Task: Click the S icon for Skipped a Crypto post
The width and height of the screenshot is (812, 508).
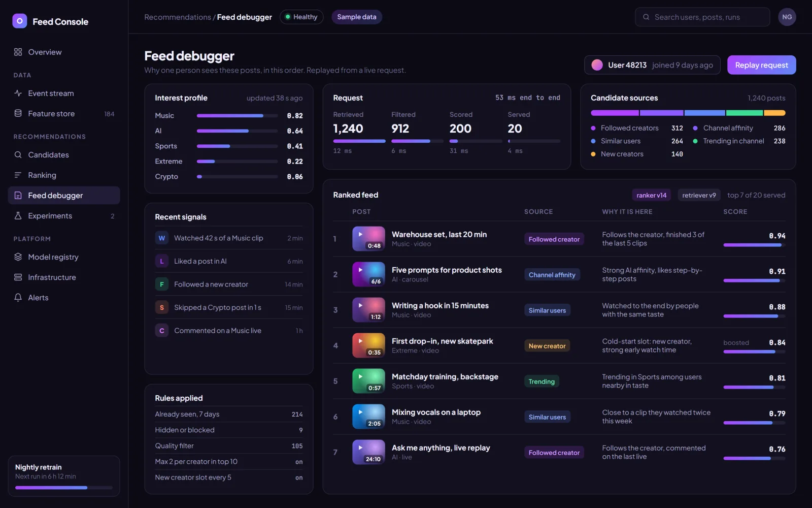Action: pos(162,307)
